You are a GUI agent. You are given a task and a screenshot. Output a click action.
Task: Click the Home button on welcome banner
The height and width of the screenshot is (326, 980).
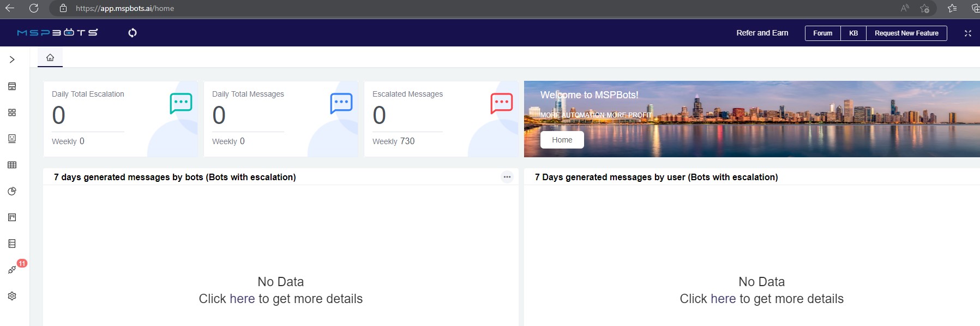pos(562,140)
